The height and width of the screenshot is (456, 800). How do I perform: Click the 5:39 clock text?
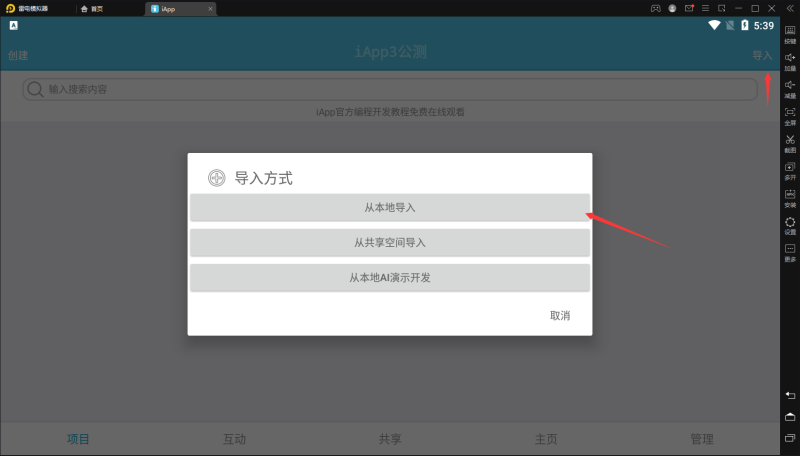click(x=764, y=26)
